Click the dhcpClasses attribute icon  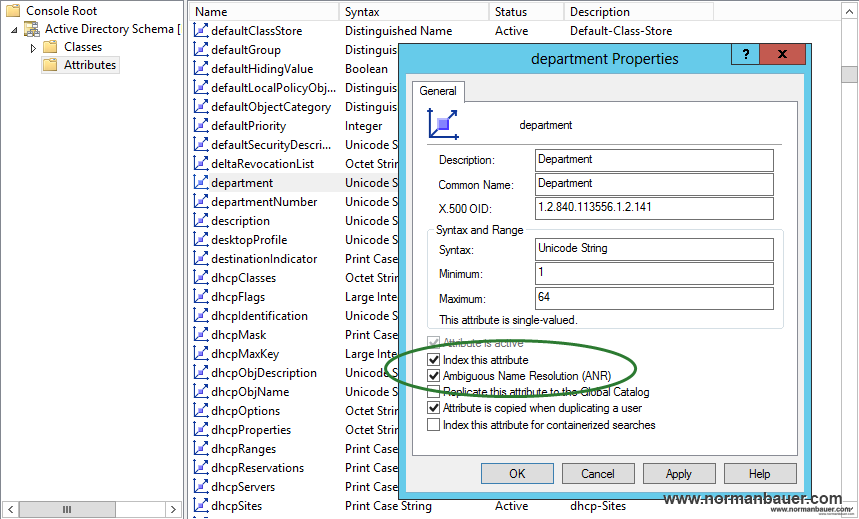coord(201,277)
